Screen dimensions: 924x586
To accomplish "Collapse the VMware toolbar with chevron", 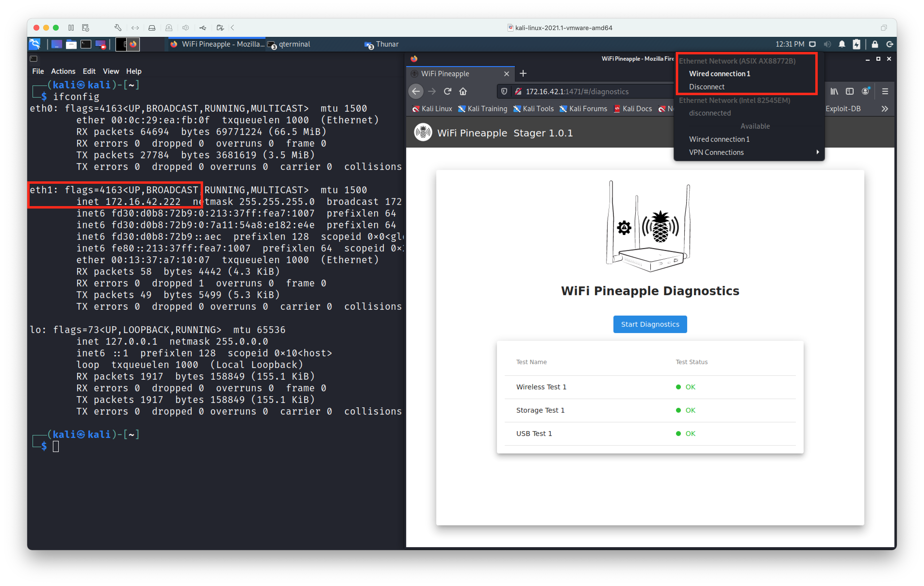I will pos(232,28).
